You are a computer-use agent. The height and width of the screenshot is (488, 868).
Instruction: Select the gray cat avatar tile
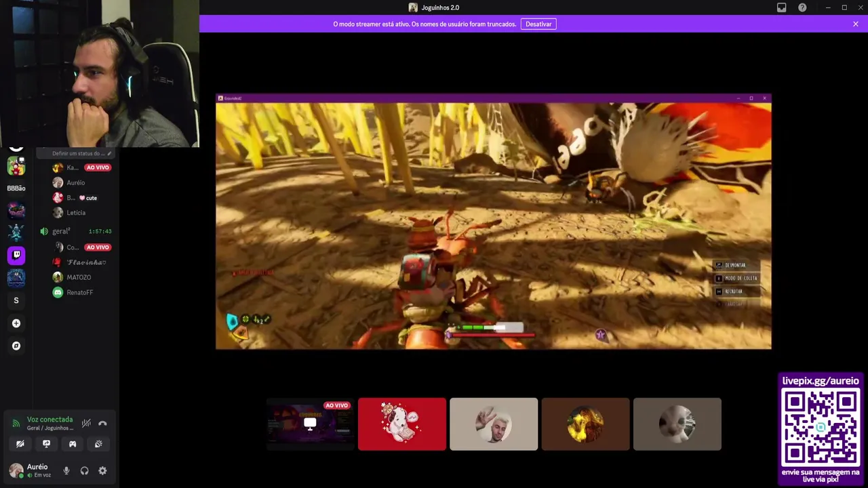click(x=677, y=424)
